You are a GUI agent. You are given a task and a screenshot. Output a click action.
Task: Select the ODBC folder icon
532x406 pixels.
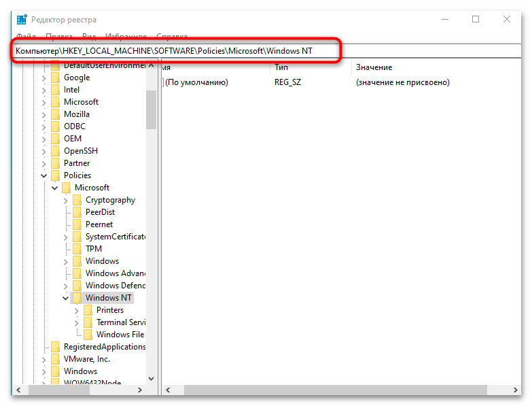[55, 126]
